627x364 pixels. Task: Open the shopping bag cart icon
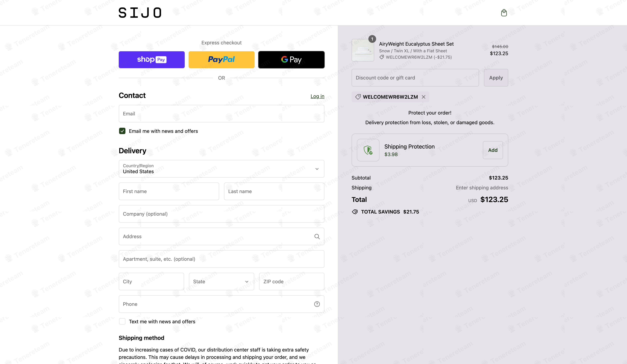tap(504, 13)
